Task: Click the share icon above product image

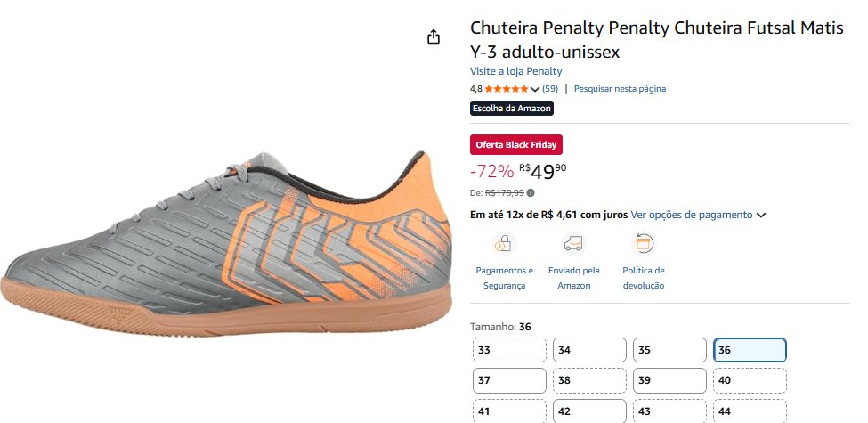Action: point(434,37)
